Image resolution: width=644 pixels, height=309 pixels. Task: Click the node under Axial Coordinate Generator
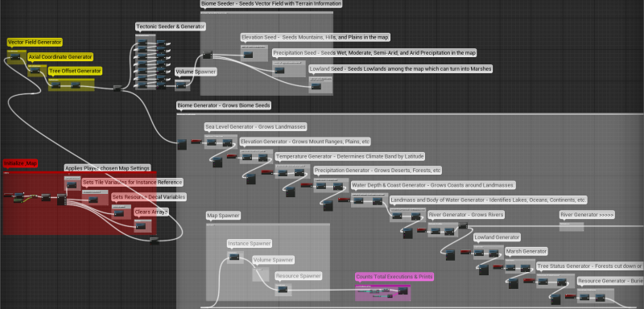35,71
